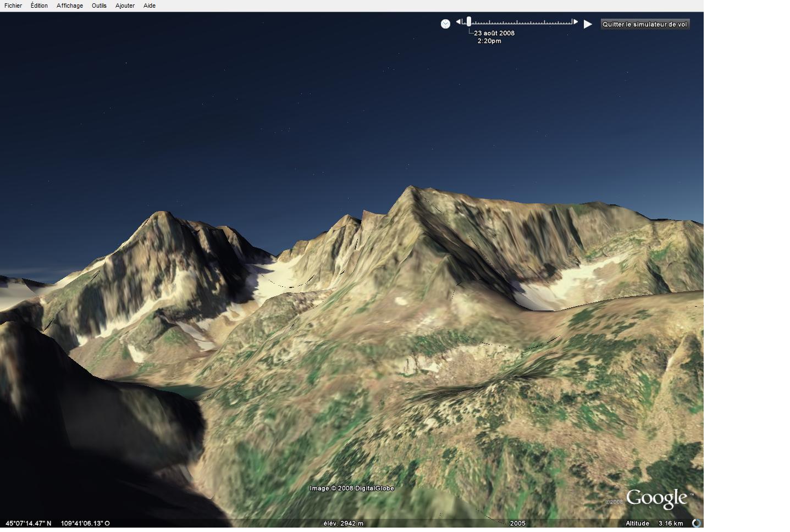Click the clock time settings icon

click(445, 24)
